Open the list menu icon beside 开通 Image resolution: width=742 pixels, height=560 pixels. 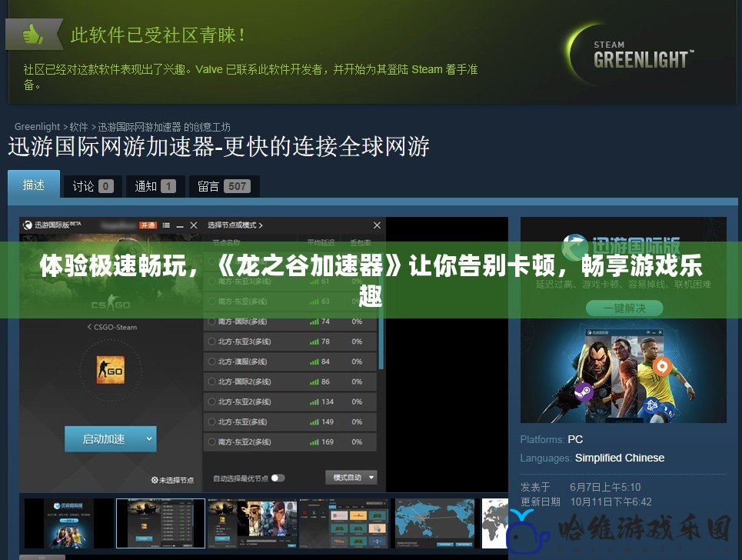[x=166, y=225]
